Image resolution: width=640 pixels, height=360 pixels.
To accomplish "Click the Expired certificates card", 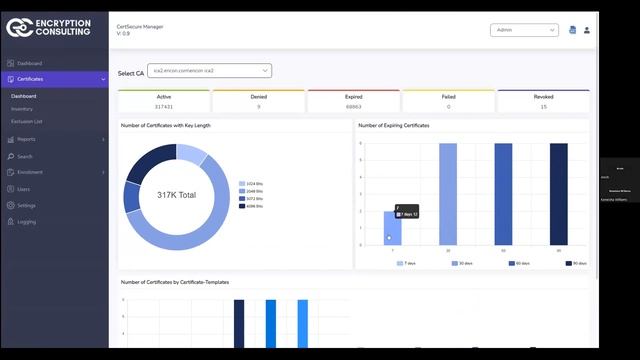I will tap(353, 101).
